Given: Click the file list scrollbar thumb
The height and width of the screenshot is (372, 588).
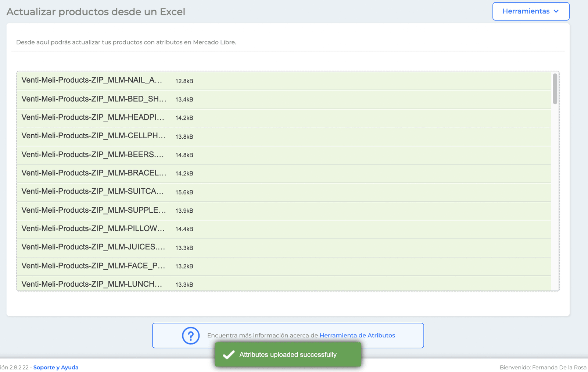Looking at the screenshot, I should (x=555, y=89).
